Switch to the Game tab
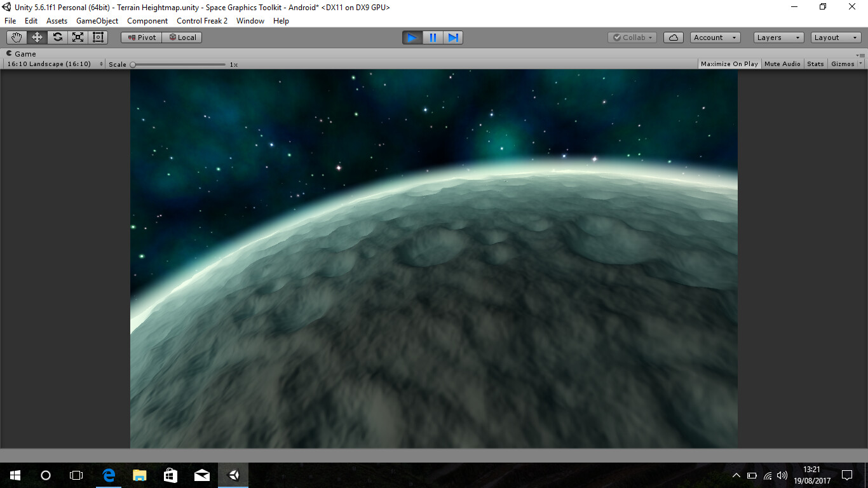Screen dimensions: 868x488 pyautogui.click(x=22, y=53)
